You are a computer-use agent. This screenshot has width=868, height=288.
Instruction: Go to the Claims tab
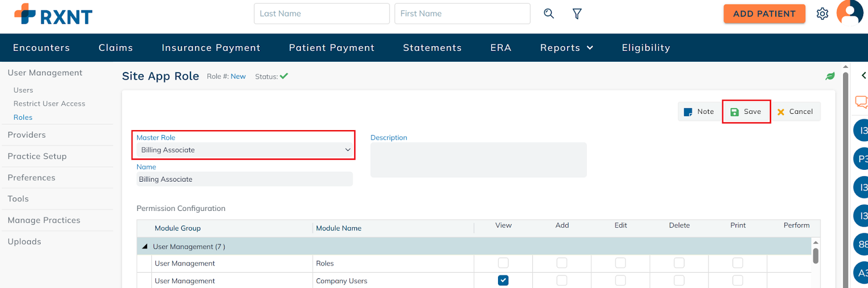(116, 48)
